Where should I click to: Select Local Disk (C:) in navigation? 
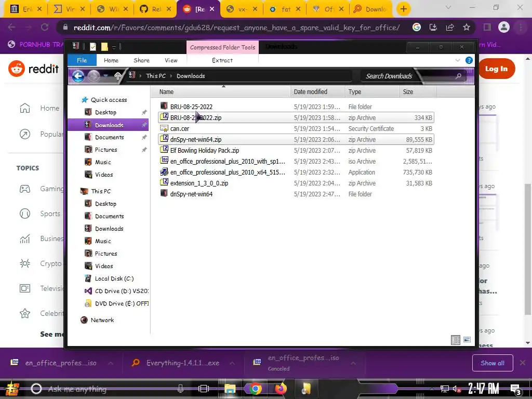coord(114,278)
